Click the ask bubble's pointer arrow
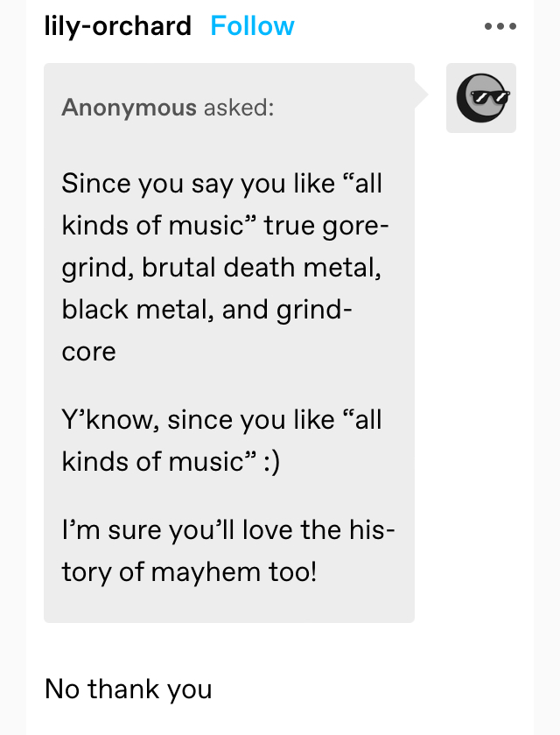560x735 pixels. 421,95
